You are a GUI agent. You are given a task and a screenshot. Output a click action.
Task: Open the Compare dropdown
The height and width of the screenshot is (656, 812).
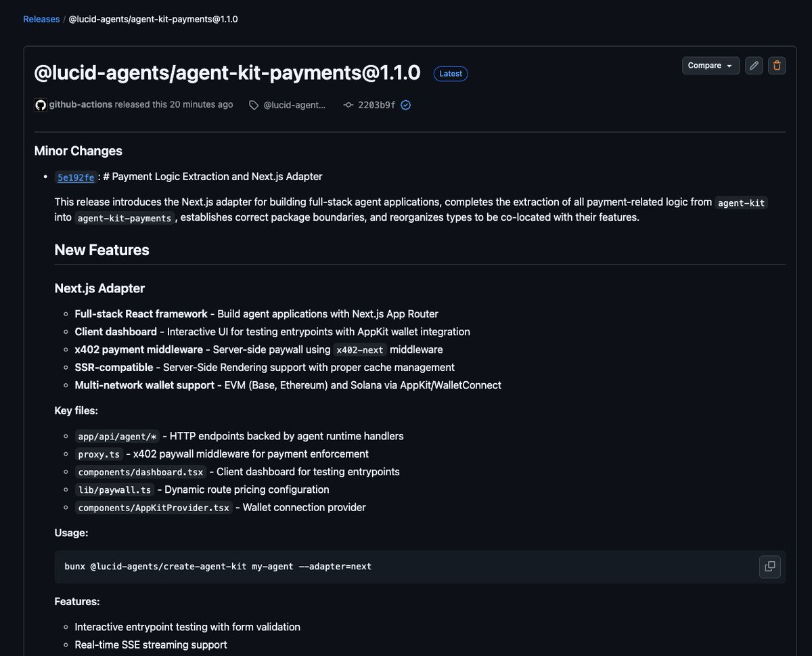tap(710, 66)
